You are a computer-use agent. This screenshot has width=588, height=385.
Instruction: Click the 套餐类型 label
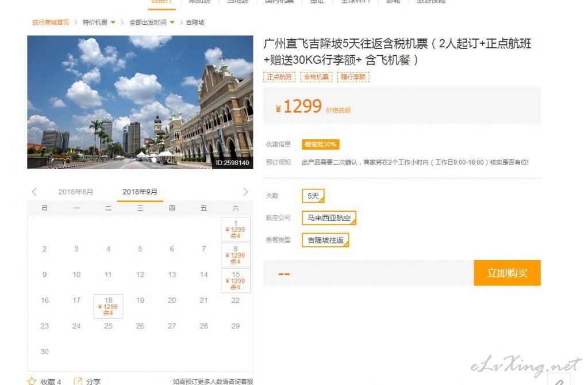(x=278, y=240)
